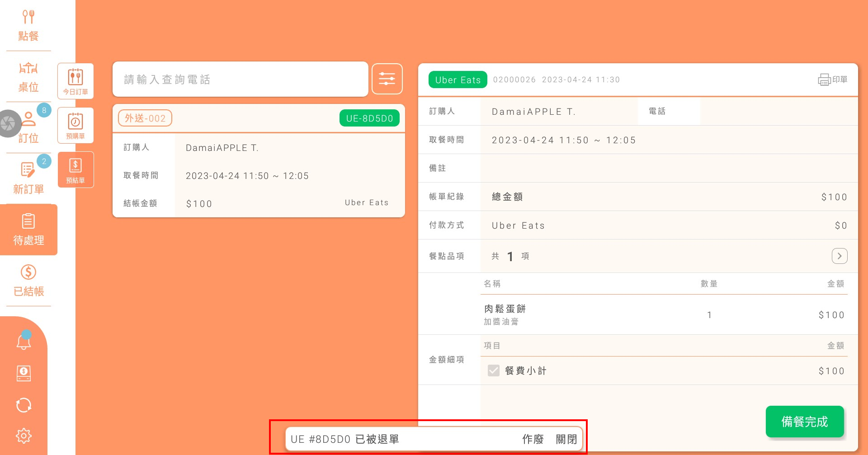This screenshot has height=455, width=868.
Task: Expand the 餐點品項 items chevron
Action: tap(840, 256)
